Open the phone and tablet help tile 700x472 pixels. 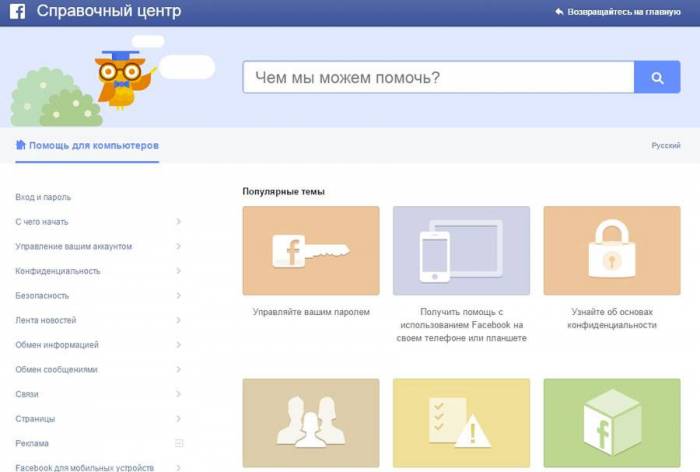pos(461,250)
